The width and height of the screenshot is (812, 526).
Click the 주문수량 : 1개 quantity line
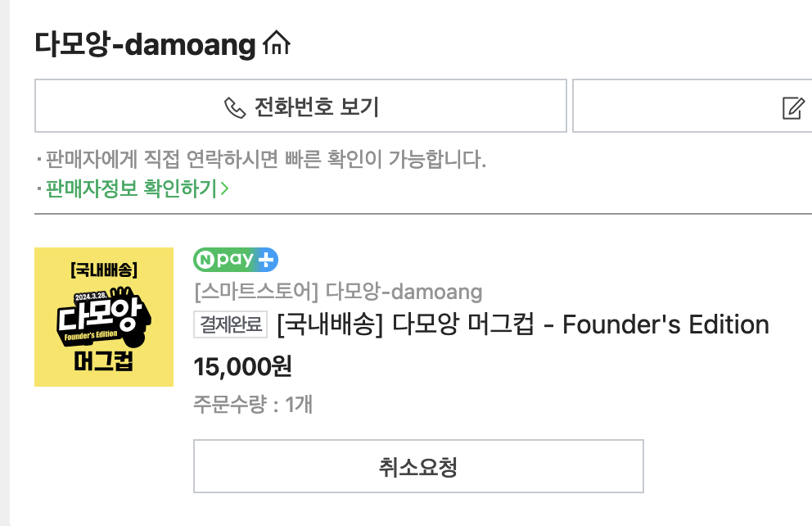pyautogui.click(x=253, y=404)
